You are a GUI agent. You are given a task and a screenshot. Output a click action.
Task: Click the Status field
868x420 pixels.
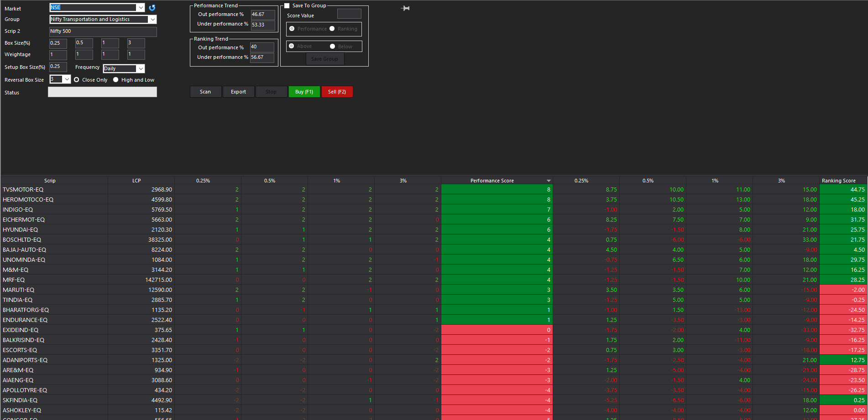pyautogui.click(x=103, y=92)
